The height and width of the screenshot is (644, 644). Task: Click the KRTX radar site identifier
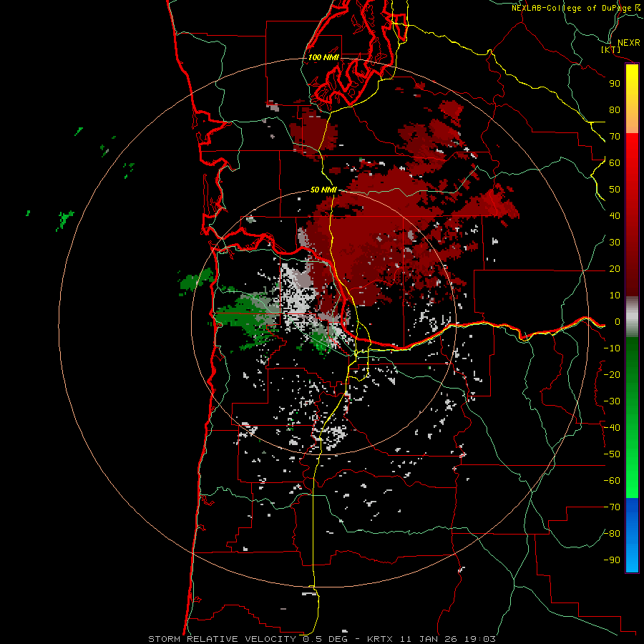pyautogui.click(x=380, y=639)
